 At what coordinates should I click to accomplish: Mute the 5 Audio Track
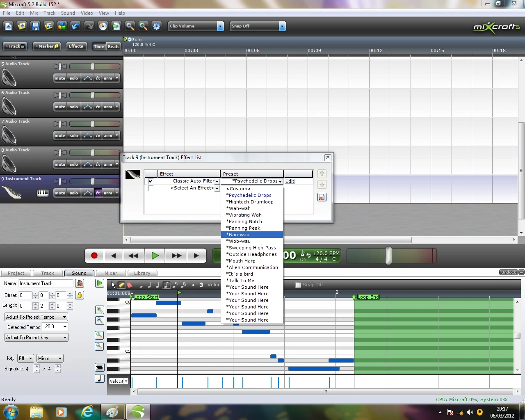tap(60, 78)
